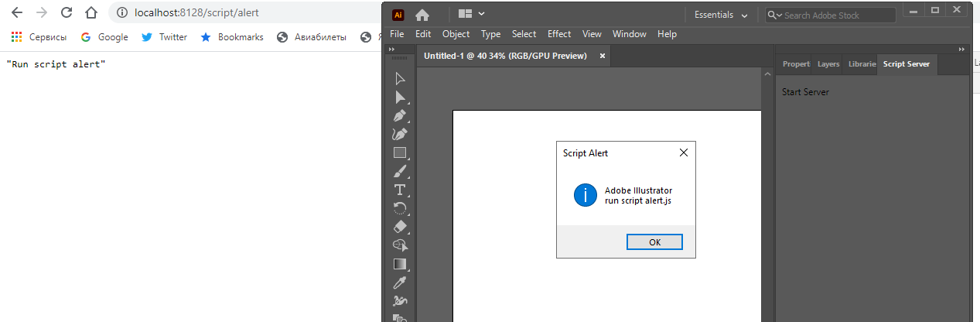Open the Bookmarks folder in bookmarks bar
The height and width of the screenshot is (322, 980).
pos(232,36)
